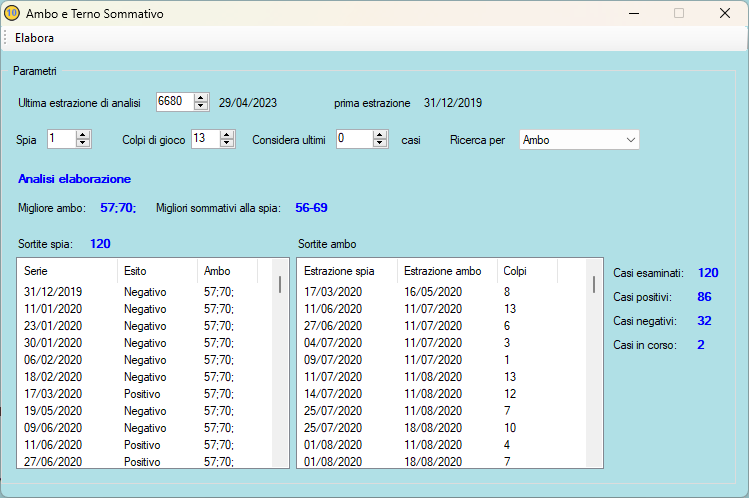Decrease Colpi di gioco with down arrow
This screenshot has height=498, width=749.
tap(227, 143)
